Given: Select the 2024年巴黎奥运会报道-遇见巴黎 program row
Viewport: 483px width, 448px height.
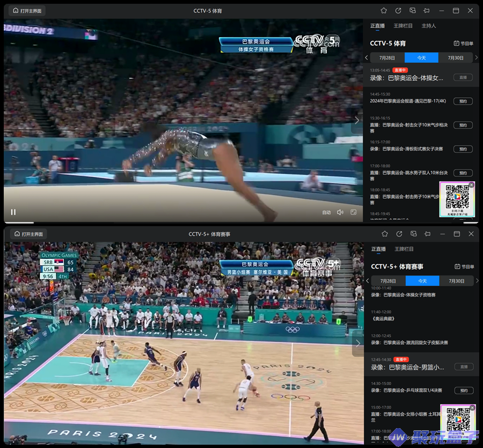Looking at the screenshot, I should coord(421,99).
